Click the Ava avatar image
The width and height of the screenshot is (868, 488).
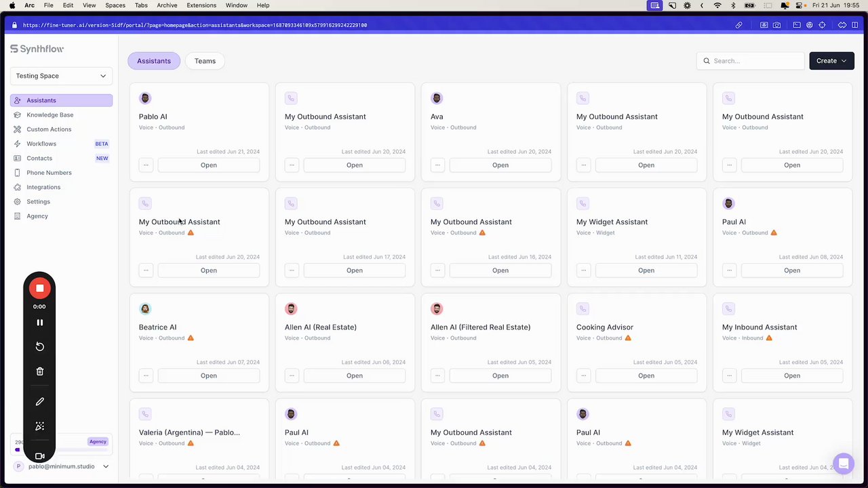pos(437,98)
